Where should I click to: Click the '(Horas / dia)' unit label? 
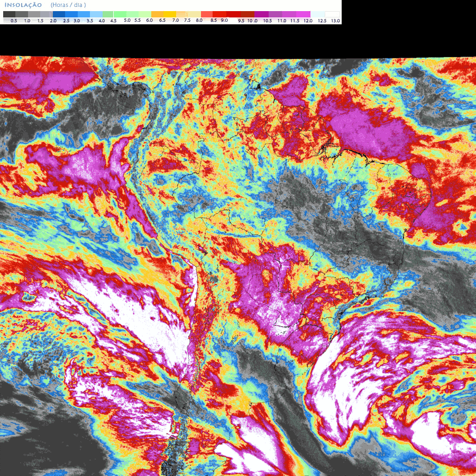68,5
